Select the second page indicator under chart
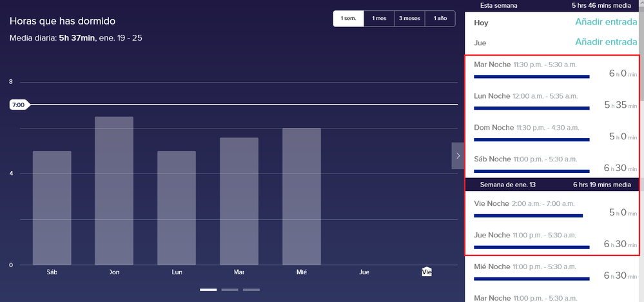 [x=229, y=290]
